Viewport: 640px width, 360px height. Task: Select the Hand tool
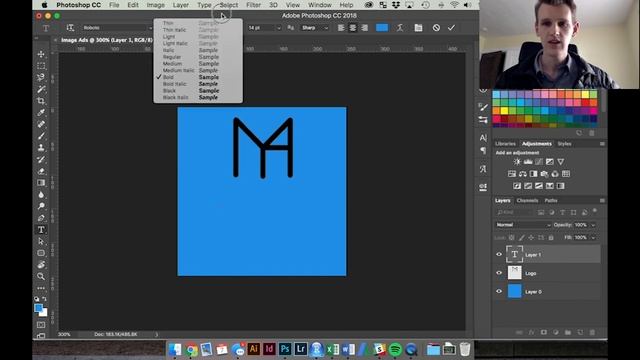[x=41, y=264]
